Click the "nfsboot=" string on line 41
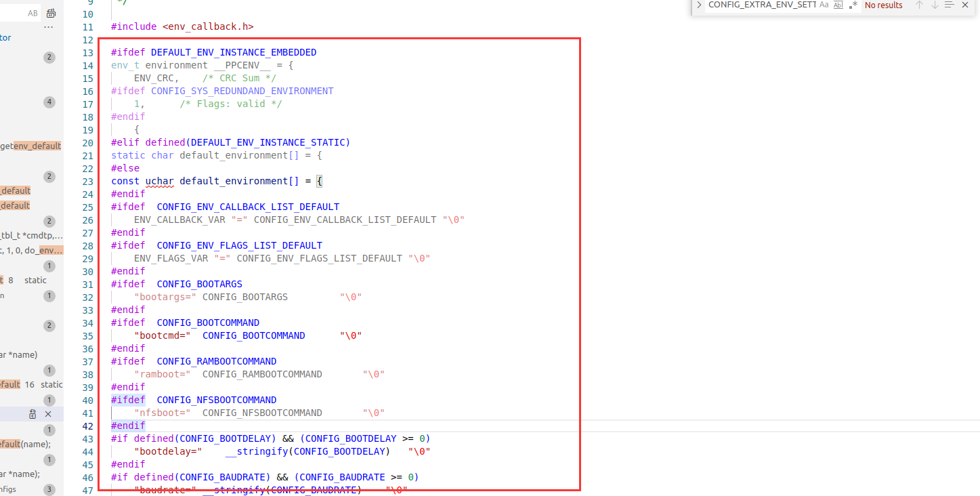The image size is (980, 496). click(x=163, y=413)
